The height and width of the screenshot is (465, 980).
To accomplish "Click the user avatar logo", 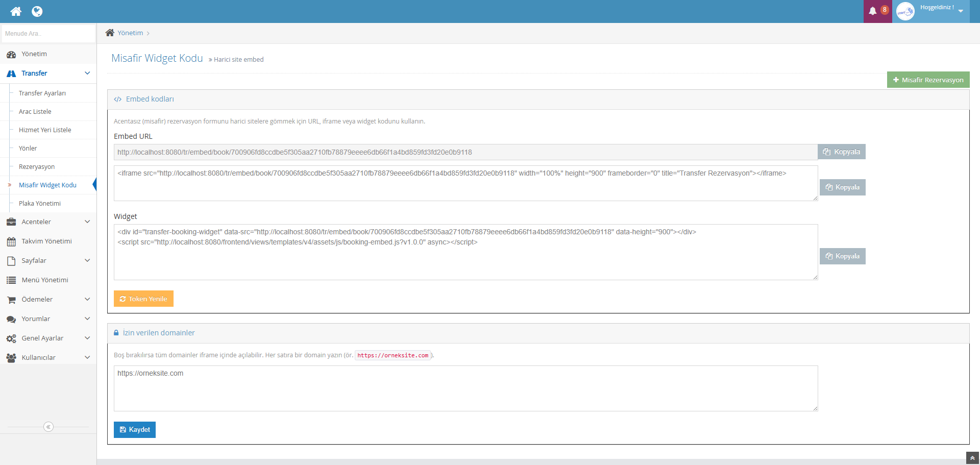I will point(905,11).
